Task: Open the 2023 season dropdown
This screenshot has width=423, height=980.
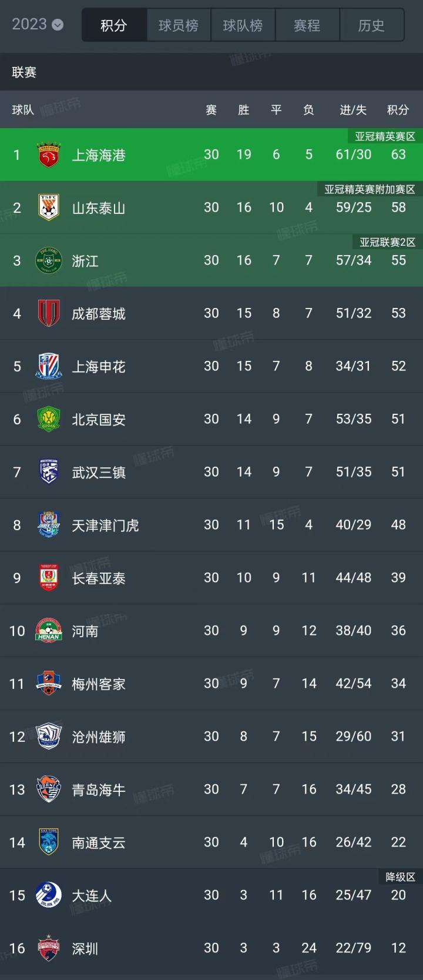Action: [38, 25]
